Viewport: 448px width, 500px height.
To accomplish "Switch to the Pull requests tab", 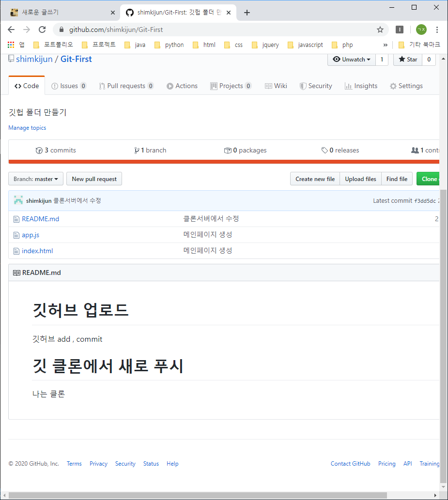I will 126,86.
